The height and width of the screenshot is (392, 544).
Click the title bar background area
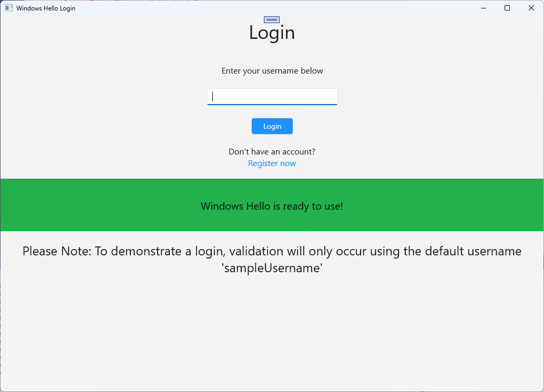click(x=263, y=8)
